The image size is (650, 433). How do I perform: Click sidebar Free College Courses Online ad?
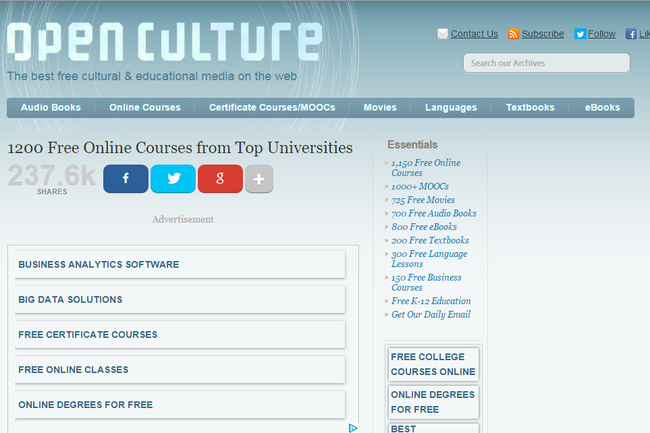[433, 364]
